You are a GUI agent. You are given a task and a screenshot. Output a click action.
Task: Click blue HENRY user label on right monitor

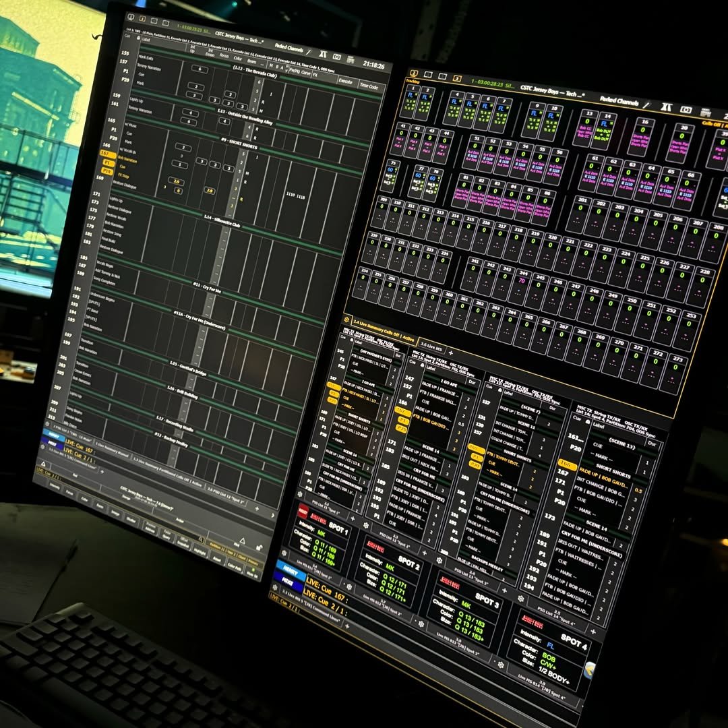pos(291,571)
